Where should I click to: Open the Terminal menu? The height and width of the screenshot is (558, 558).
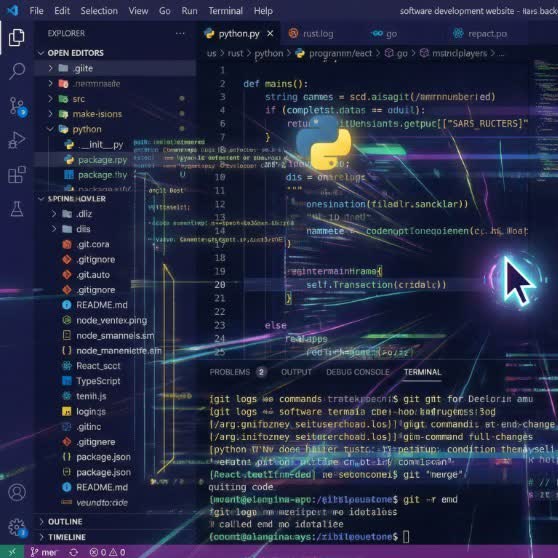(x=226, y=11)
